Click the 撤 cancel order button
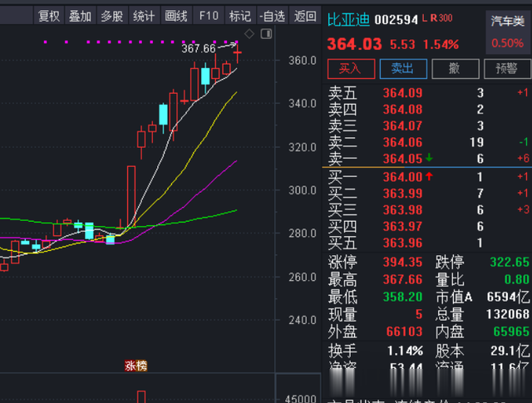Image resolution: width=532 pixels, height=403 pixels. point(456,69)
